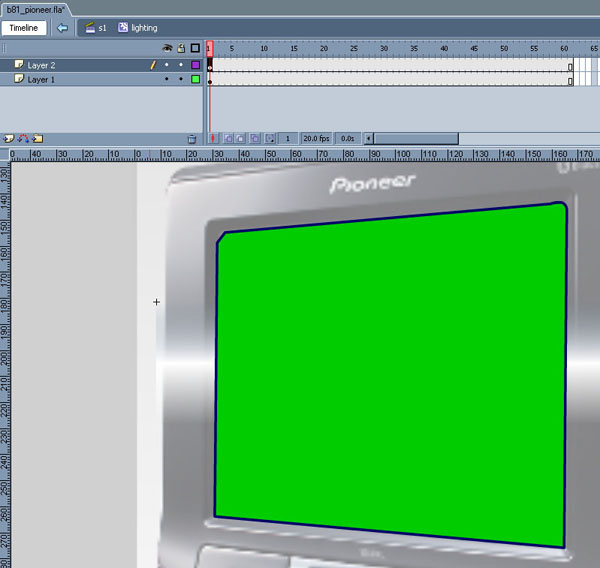Click the 20.0 fps frame rate field
Viewport: 600px width, 568px height.
(316, 139)
